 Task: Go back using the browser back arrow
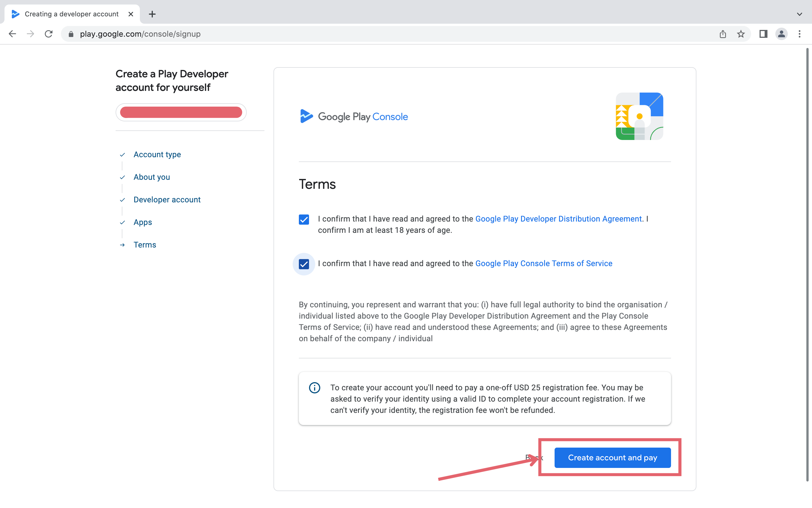pos(12,34)
